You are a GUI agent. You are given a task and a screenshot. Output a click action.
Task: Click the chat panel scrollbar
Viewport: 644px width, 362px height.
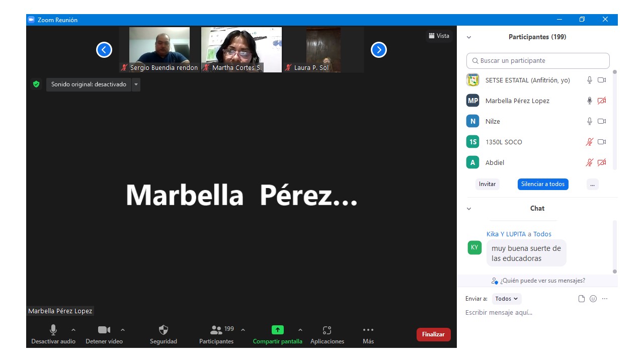click(614, 247)
